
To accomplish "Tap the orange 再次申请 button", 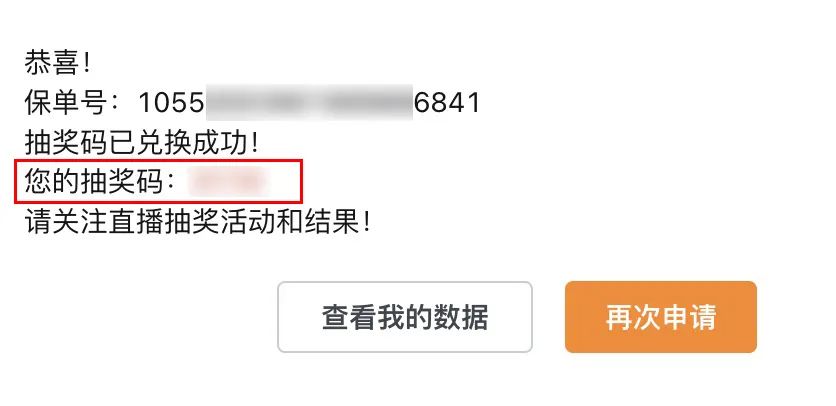I will point(661,317).
